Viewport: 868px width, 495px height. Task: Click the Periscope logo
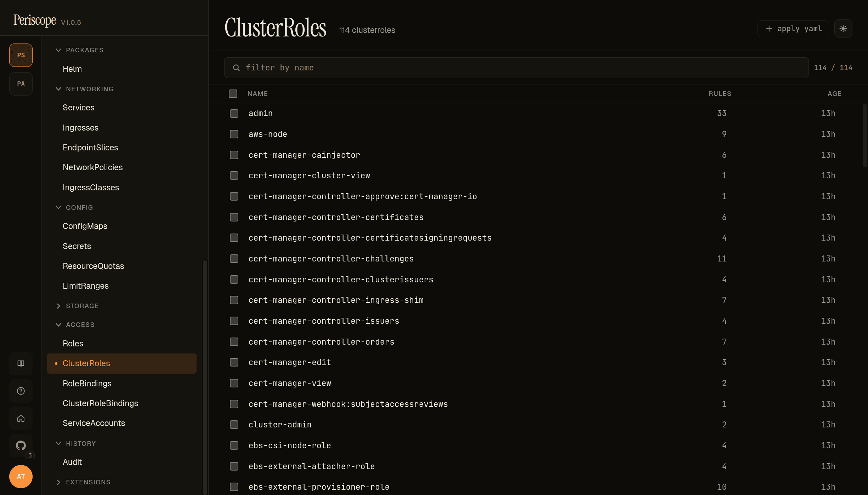35,21
